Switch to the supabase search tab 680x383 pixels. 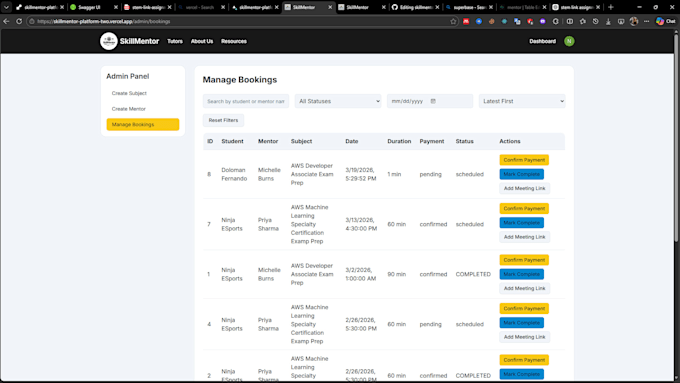tap(469, 7)
